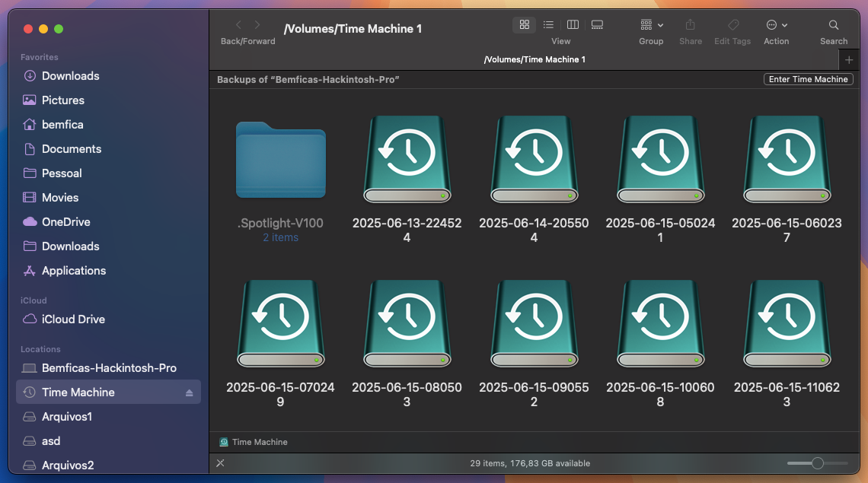Screen dimensions: 868x483
Task: Click the red close window button
Action: pyautogui.click(x=28, y=29)
